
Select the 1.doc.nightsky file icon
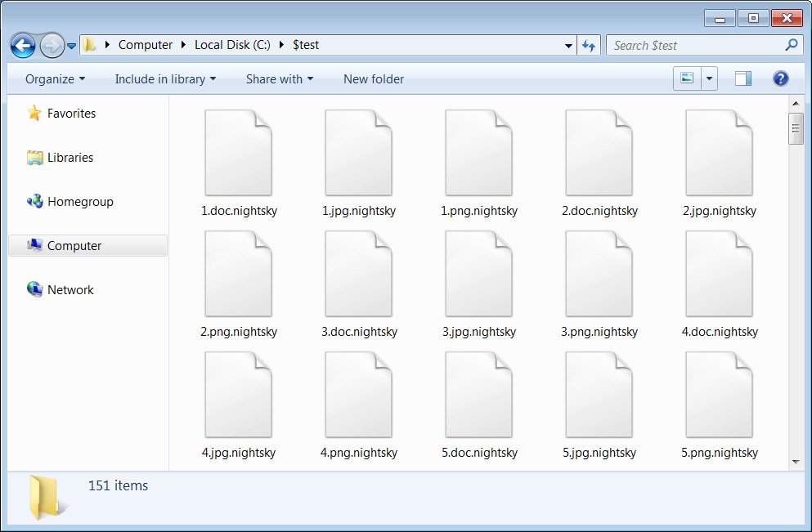[238, 154]
